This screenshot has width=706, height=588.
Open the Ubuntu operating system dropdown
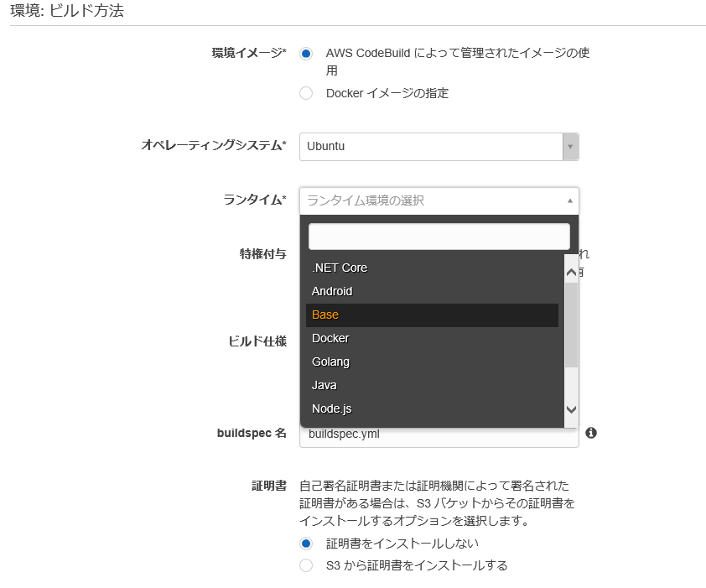(439, 147)
